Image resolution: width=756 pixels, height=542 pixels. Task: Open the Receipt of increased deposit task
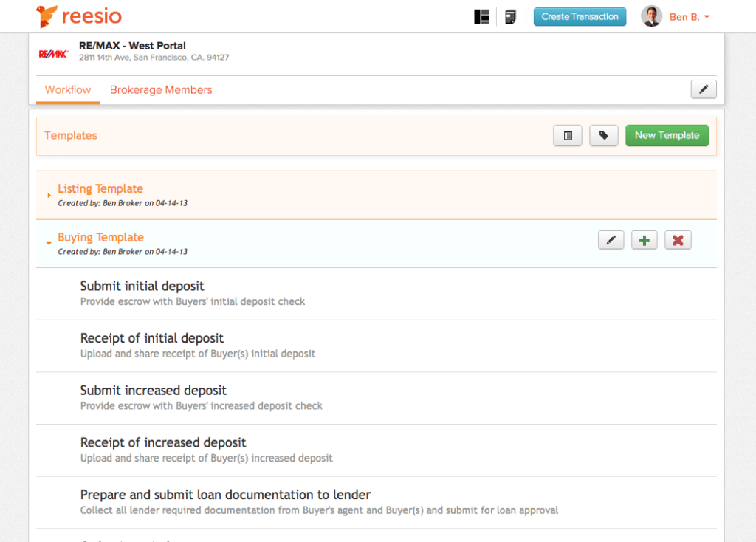click(x=163, y=442)
